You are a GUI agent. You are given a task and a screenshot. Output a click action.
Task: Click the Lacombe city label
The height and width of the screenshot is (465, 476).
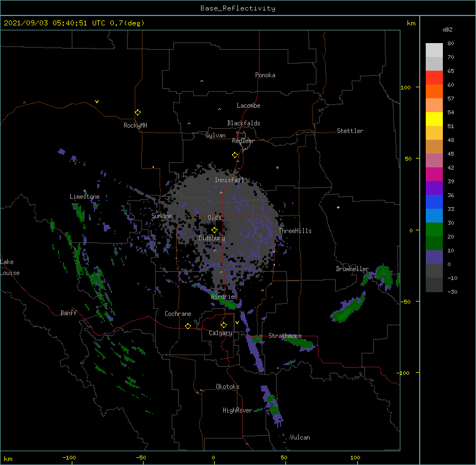(x=248, y=105)
